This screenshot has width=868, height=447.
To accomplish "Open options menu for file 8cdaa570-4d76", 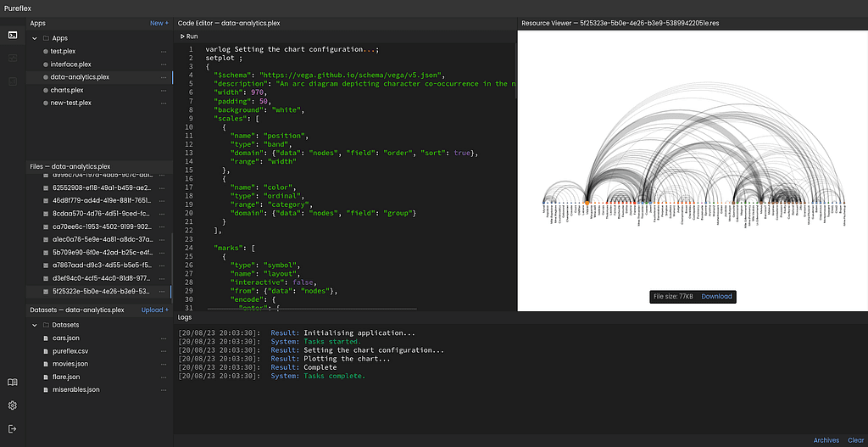I will (x=164, y=214).
